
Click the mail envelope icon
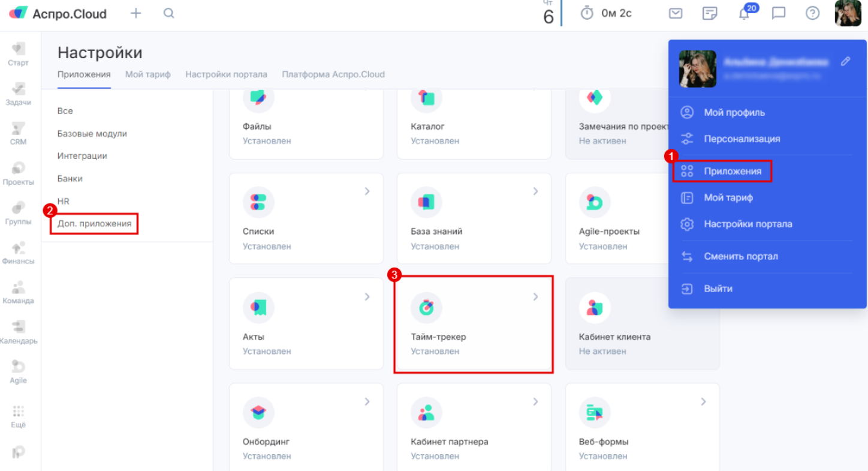coord(676,13)
